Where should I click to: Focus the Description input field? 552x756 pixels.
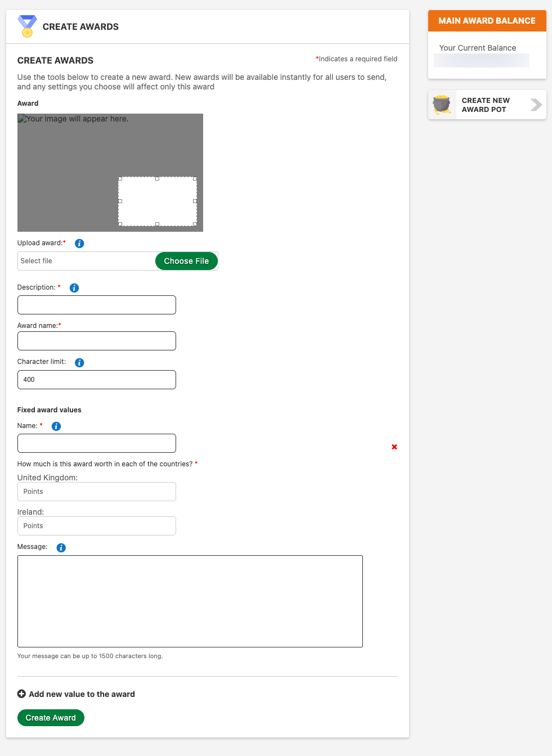click(96, 304)
